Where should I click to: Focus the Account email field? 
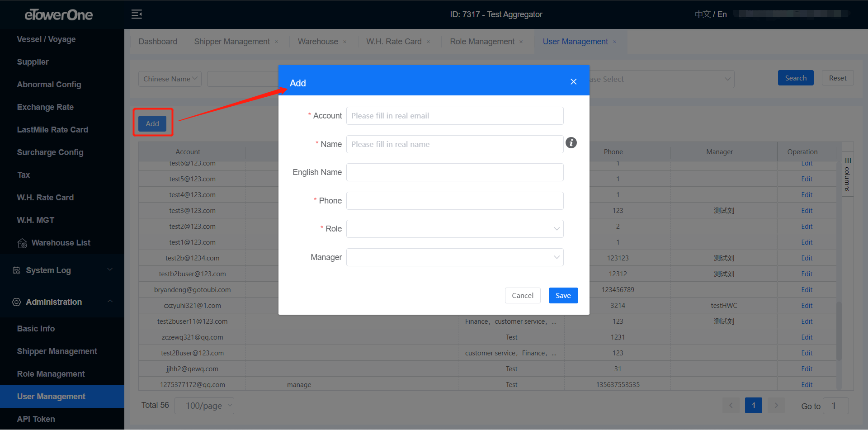pos(455,116)
